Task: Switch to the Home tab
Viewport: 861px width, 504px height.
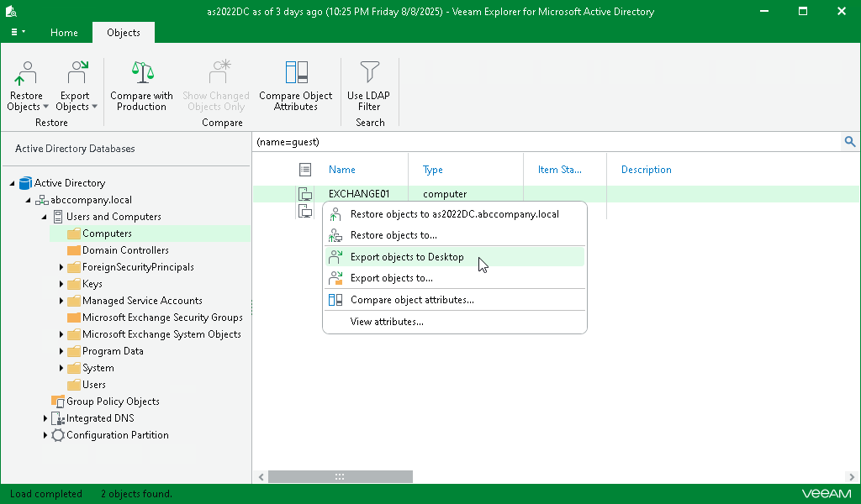Action: pyautogui.click(x=64, y=33)
